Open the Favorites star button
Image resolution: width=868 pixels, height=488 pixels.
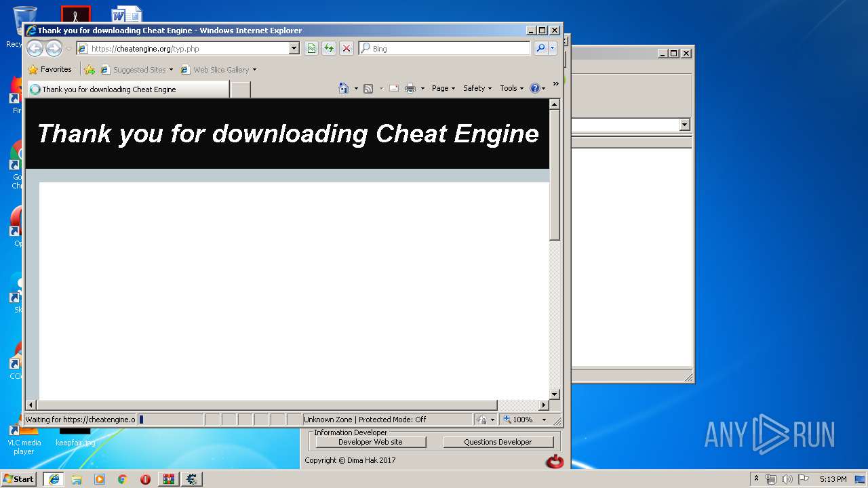click(x=50, y=69)
